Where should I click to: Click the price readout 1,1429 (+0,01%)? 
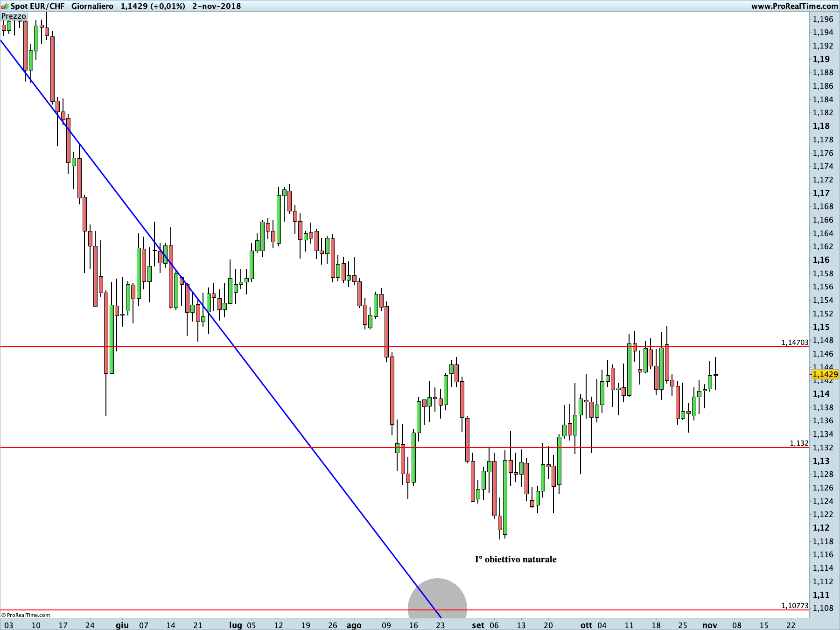(x=153, y=6)
